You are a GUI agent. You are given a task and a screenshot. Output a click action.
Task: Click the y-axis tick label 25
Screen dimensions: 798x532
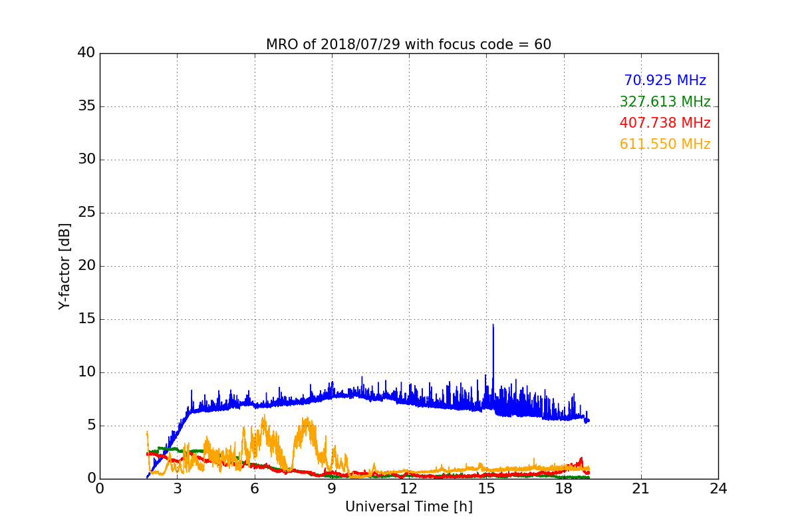[x=86, y=213]
